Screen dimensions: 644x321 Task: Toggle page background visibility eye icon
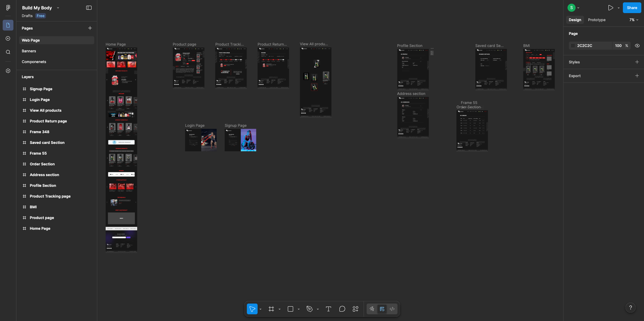tap(637, 46)
